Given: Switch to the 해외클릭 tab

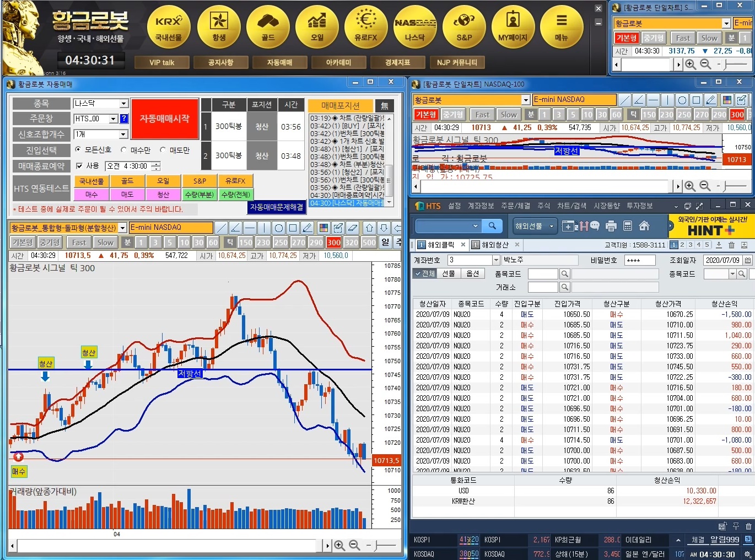Looking at the screenshot, I should click(x=440, y=245).
